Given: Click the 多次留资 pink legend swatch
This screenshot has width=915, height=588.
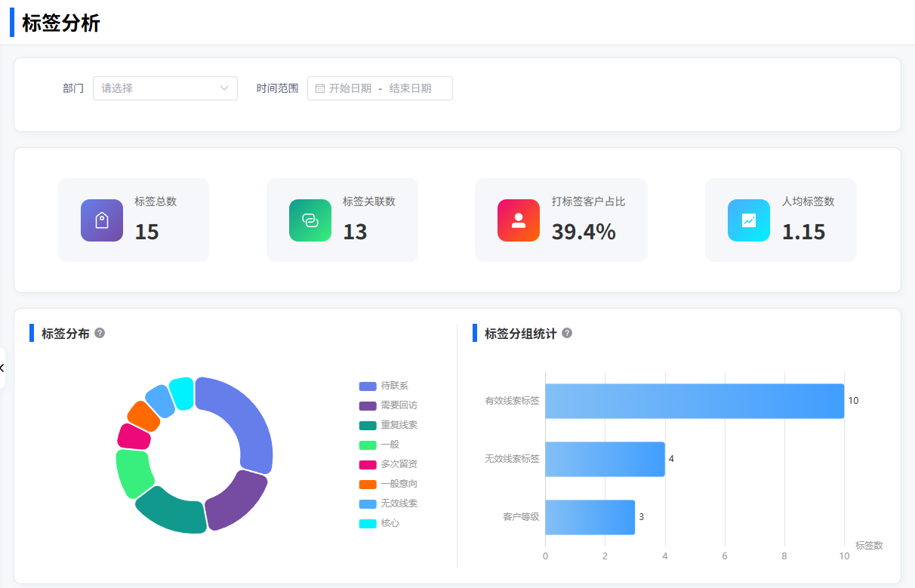Looking at the screenshot, I should click(368, 464).
